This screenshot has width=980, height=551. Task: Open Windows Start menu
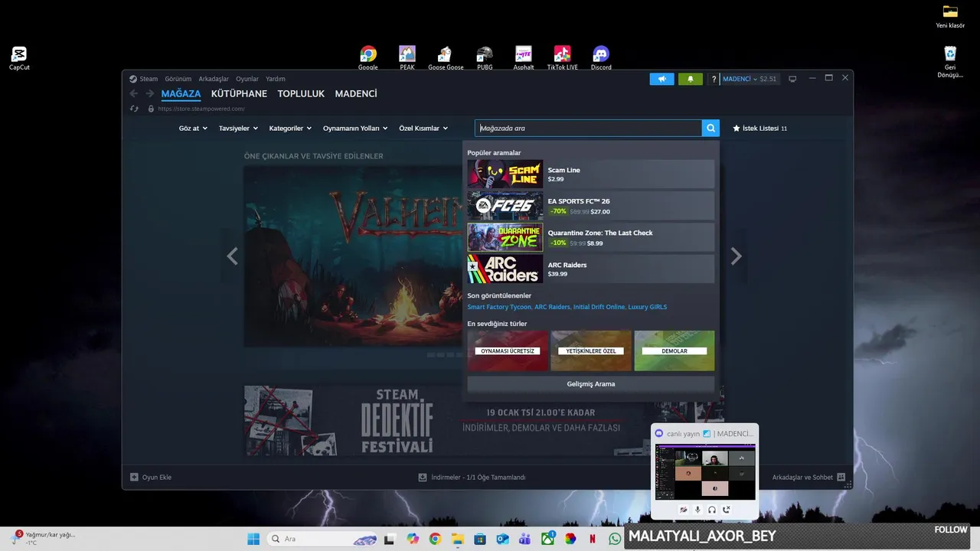[253, 539]
